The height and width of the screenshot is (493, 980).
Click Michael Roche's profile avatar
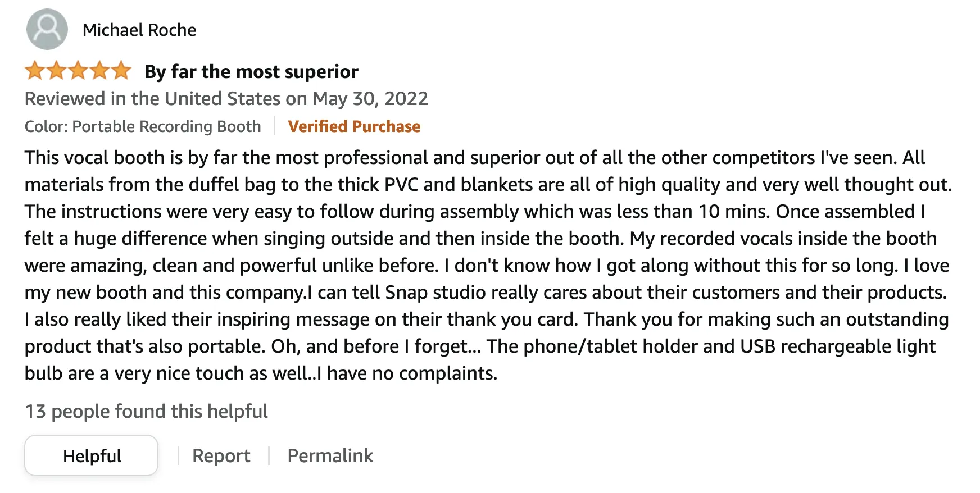47,29
